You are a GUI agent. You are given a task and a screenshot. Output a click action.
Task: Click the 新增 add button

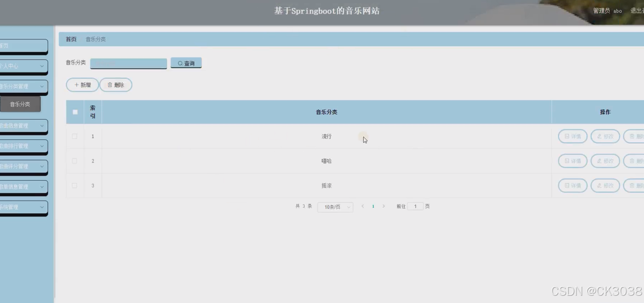(82, 85)
